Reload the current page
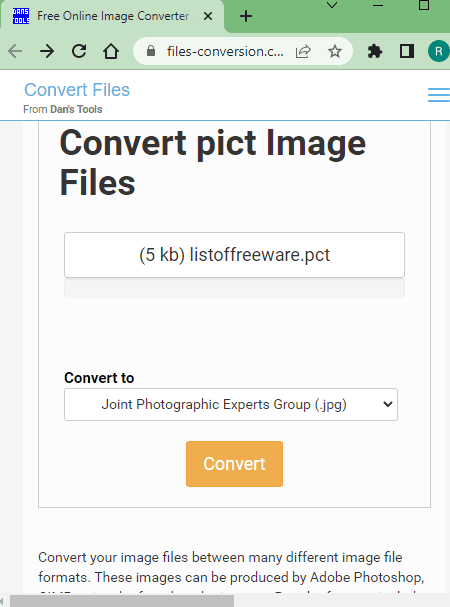The height and width of the screenshot is (607, 450). coord(79,51)
